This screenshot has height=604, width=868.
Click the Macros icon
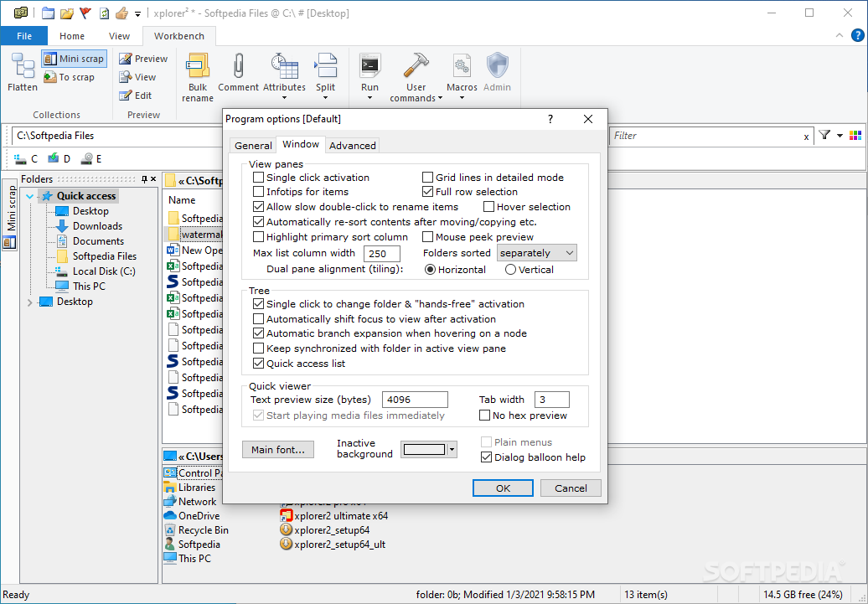tap(462, 66)
